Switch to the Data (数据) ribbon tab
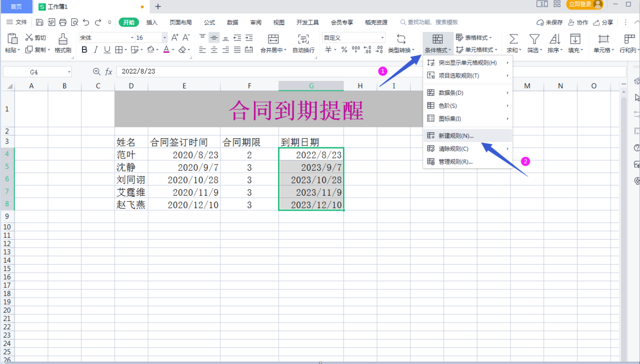Viewport: 640px width, 364px height. click(232, 22)
